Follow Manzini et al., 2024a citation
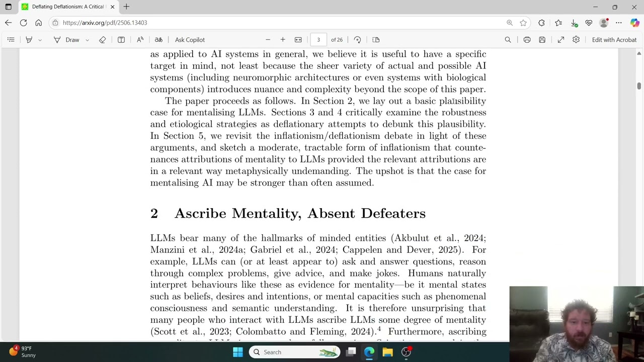This screenshot has height=362, width=644. [197, 250]
